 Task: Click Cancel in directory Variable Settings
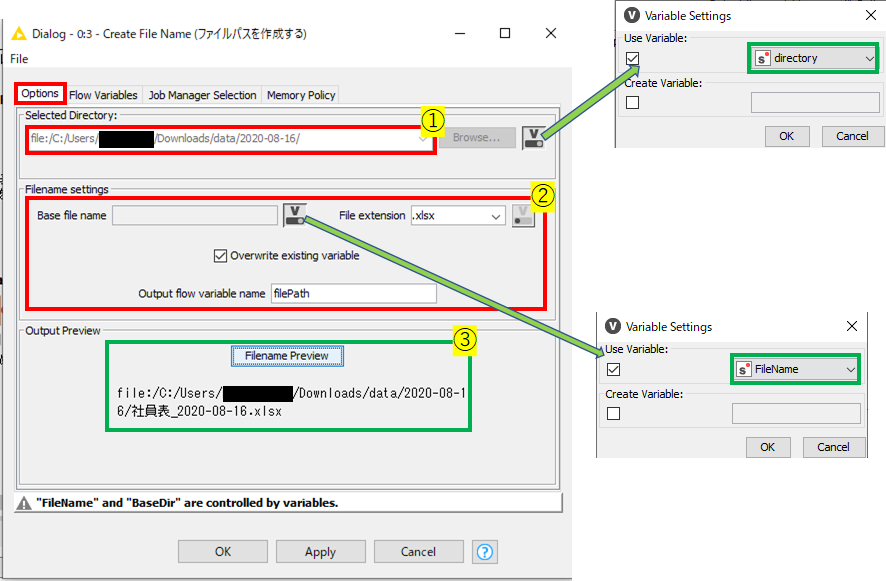[852, 136]
